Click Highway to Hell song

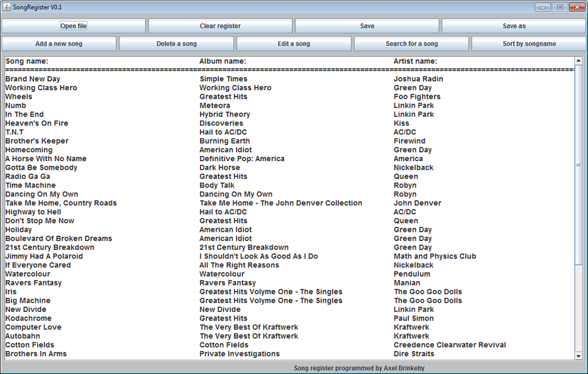click(33, 211)
